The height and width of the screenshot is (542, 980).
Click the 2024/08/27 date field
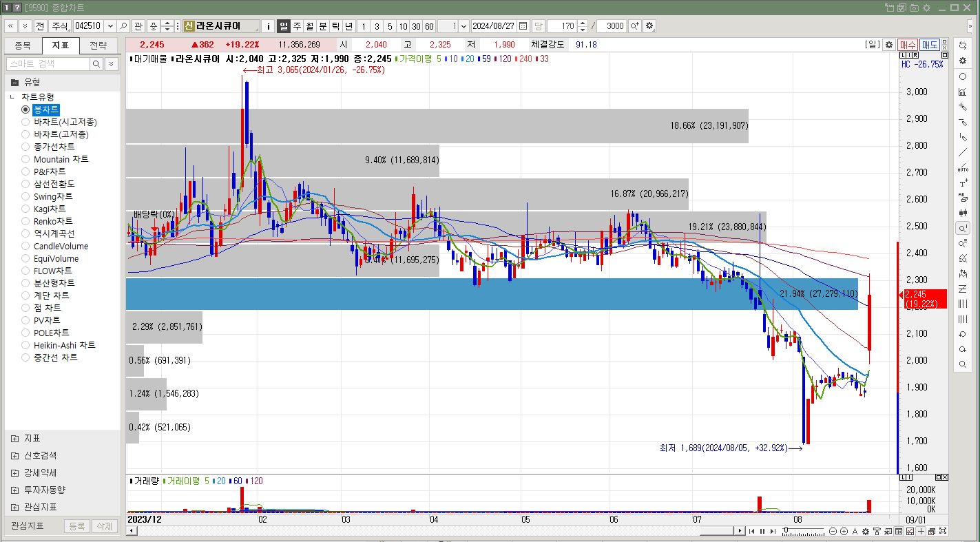click(x=494, y=26)
